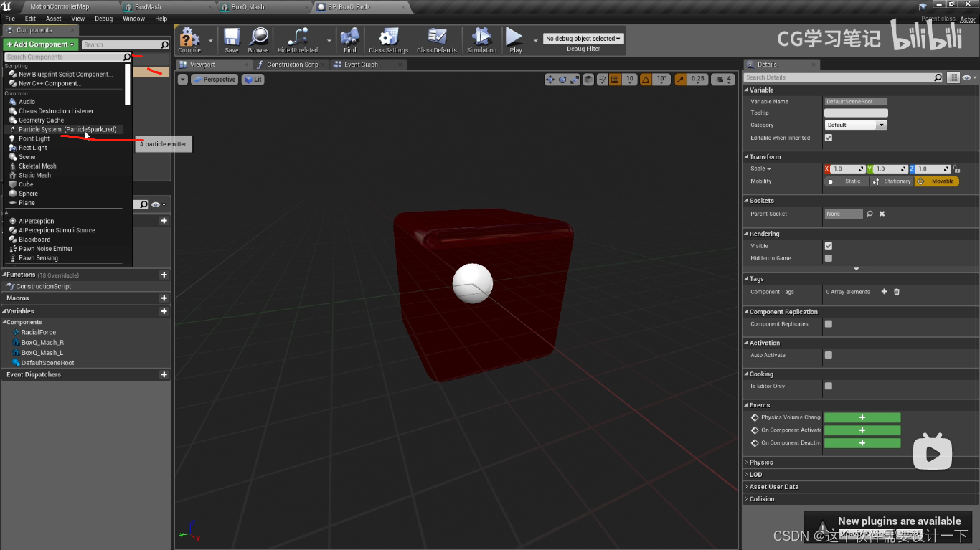Open debug object selector dropdown

(x=583, y=39)
